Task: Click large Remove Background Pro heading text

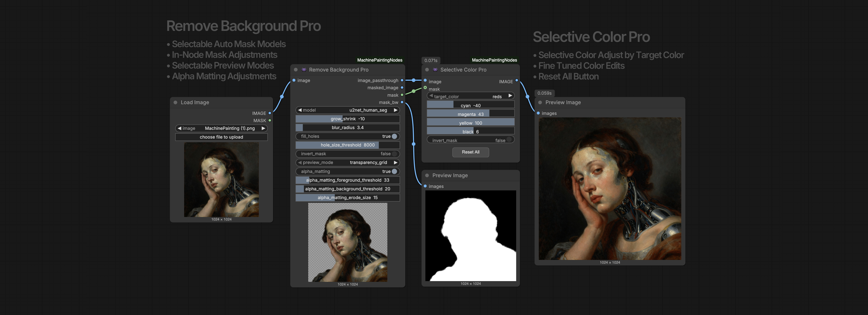Action: pyautogui.click(x=243, y=26)
